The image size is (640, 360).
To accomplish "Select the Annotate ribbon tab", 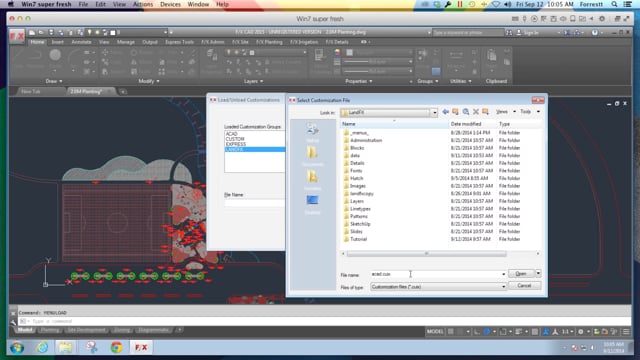I will point(81,42).
